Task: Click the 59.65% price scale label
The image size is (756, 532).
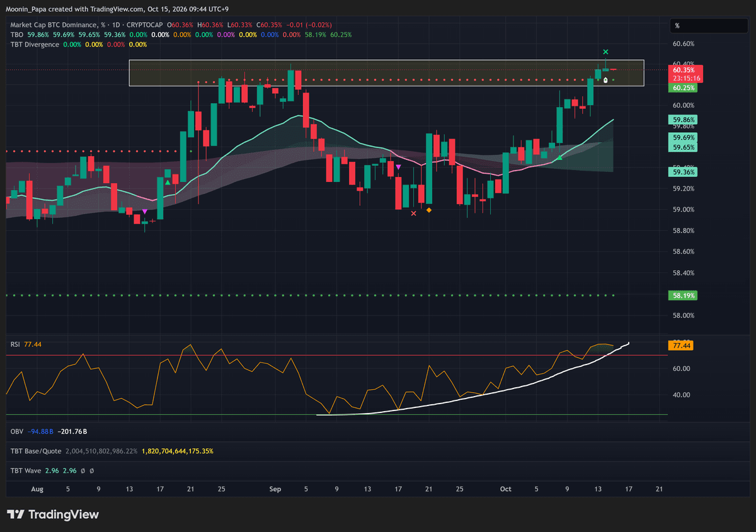Action: coord(684,147)
